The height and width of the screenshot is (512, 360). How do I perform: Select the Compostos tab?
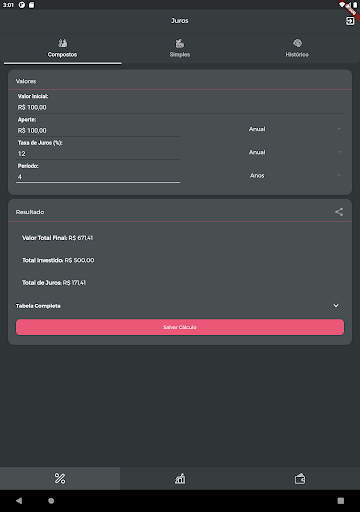coord(62,48)
